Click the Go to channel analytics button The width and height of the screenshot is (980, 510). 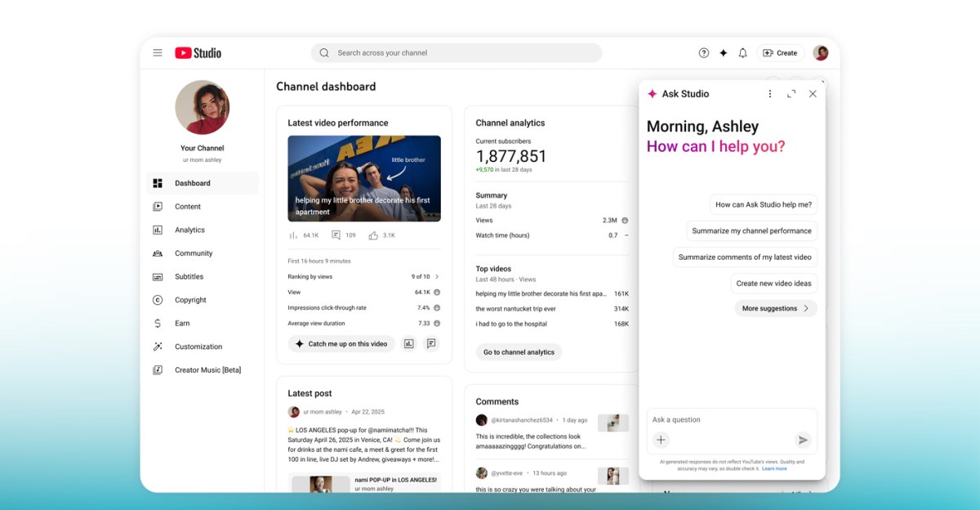point(518,352)
